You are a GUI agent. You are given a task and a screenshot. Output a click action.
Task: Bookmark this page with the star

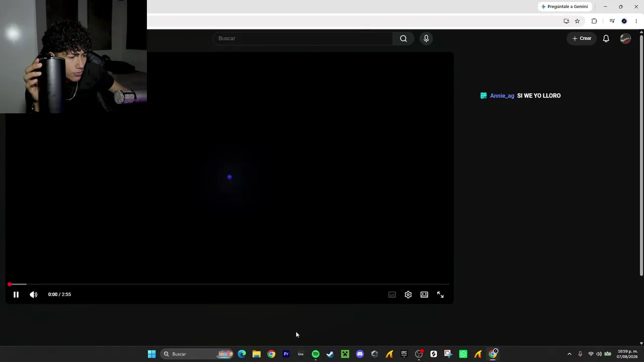click(577, 21)
